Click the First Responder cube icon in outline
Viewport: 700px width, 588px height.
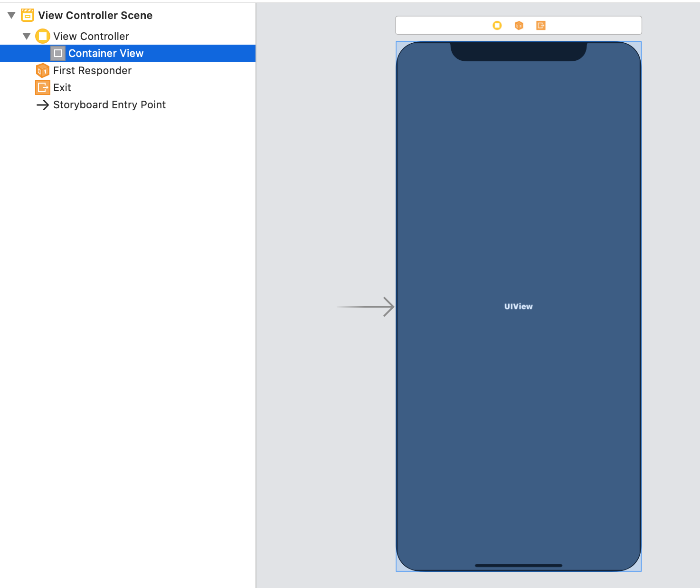pos(43,70)
